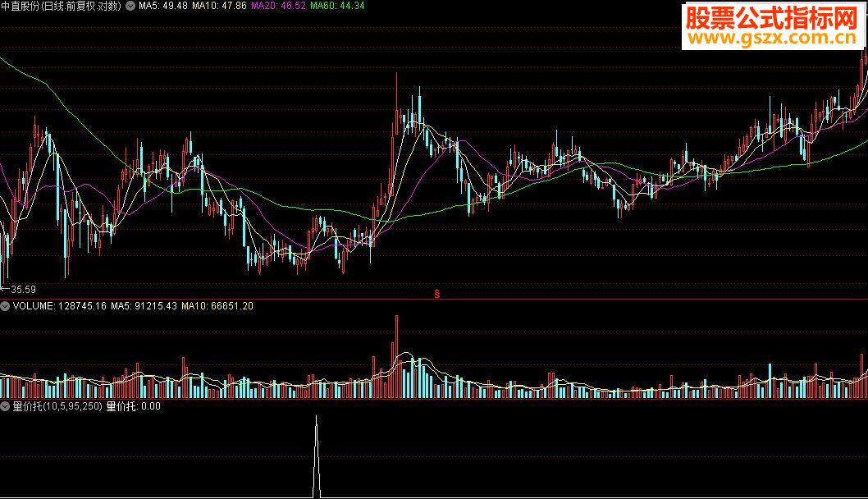Open the www.gszx.com.cn website link
The height and width of the screenshot is (499, 868).
[x=772, y=38]
